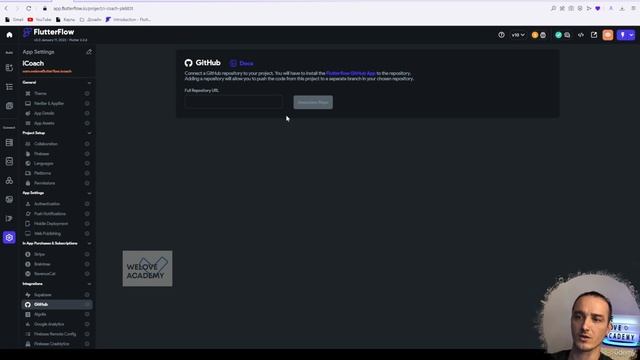Open Platforms settings
Screen dimensions: 640x360
[57, 173]
